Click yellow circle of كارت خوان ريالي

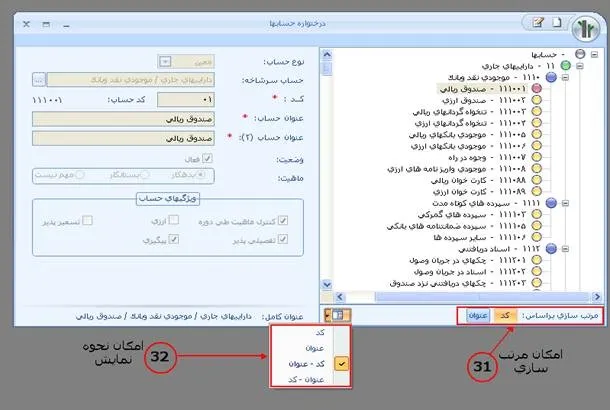[x=536, y=180]
